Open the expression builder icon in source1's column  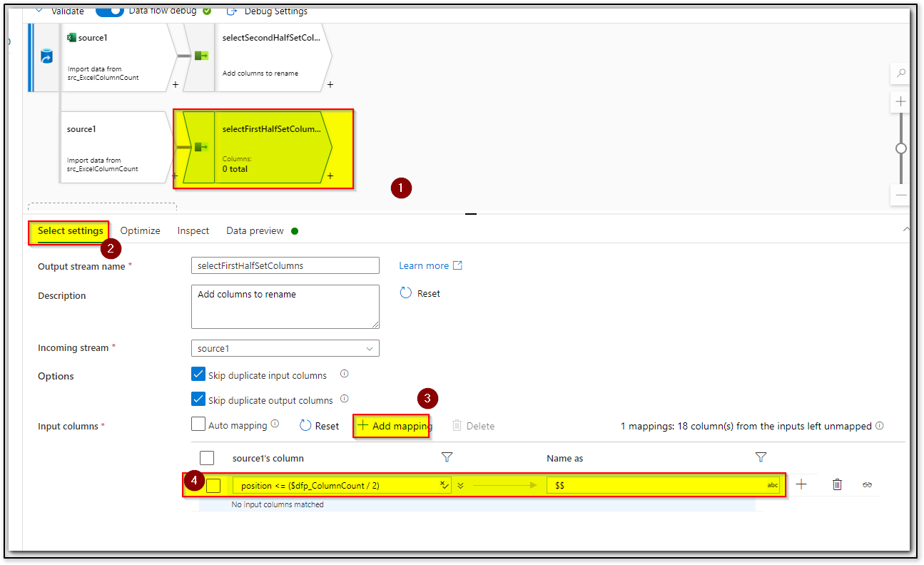coord(444,484)
